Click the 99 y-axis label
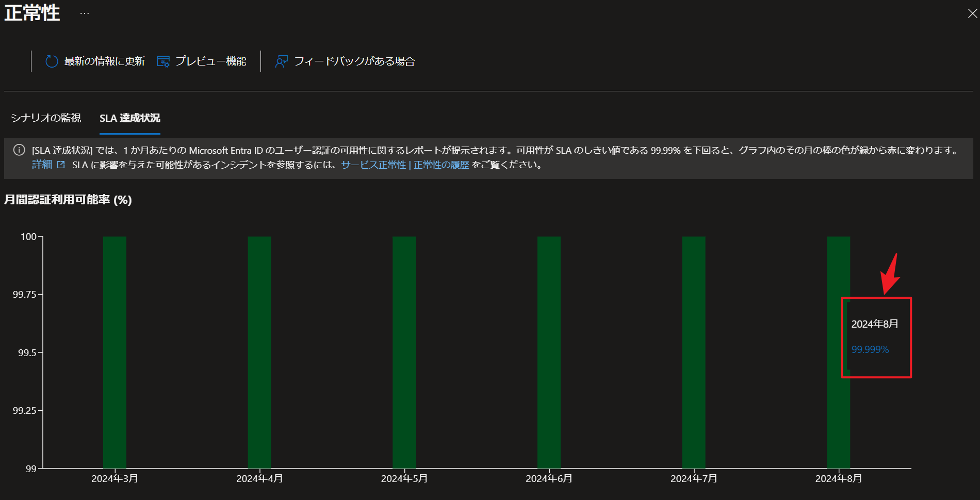The image size is (980, 500). coord(31,469)
